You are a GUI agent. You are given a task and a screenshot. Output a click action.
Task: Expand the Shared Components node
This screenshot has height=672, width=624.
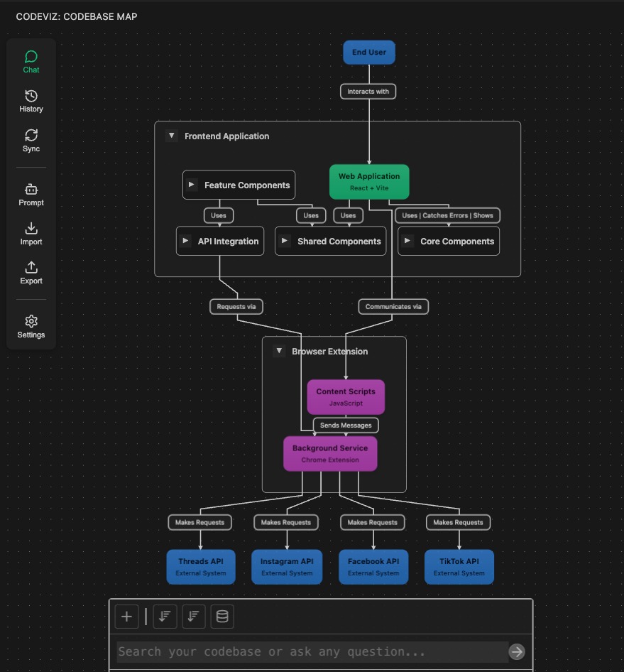(x=284, y=241)
